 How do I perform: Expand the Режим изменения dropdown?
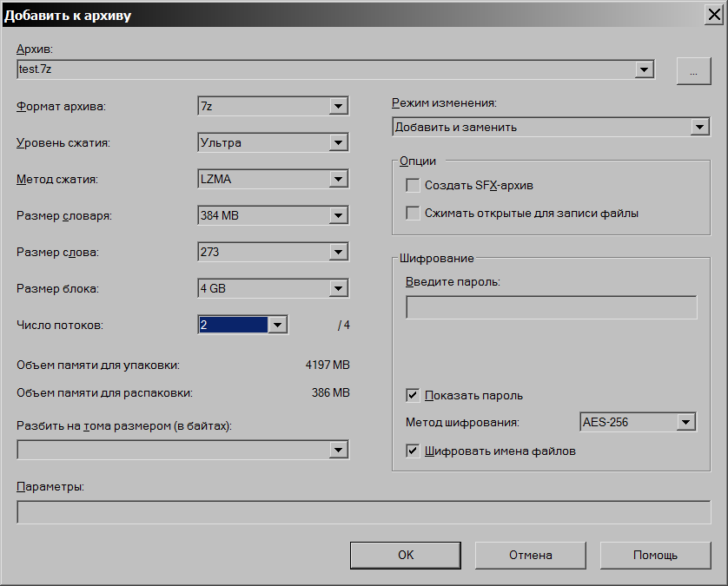(700, 128)
